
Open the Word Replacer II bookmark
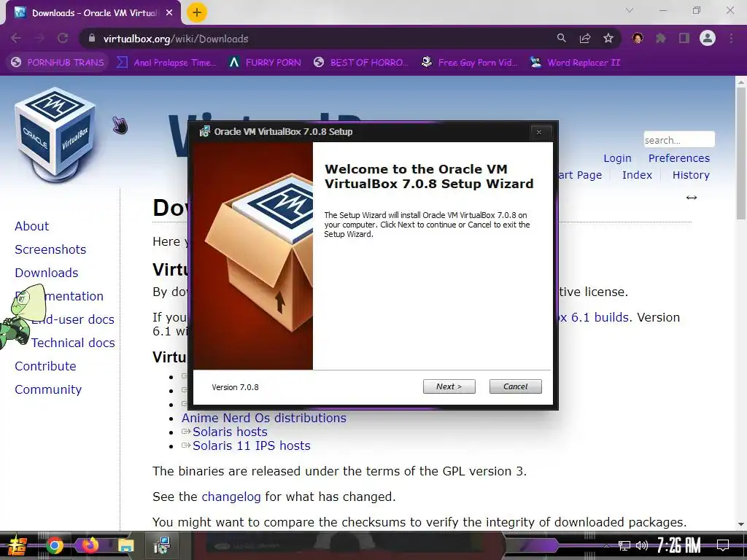point(575,63)
